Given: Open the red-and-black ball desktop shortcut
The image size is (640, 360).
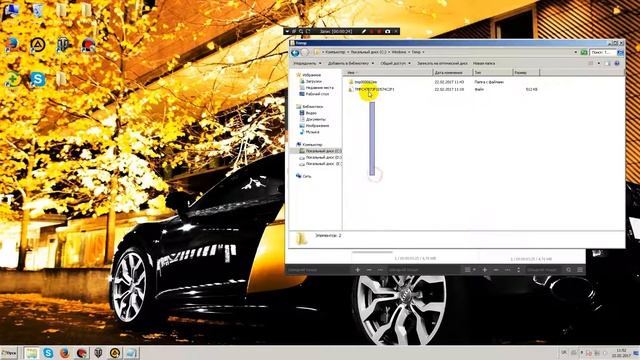Looking at the screenshot, I should point(88,44).
